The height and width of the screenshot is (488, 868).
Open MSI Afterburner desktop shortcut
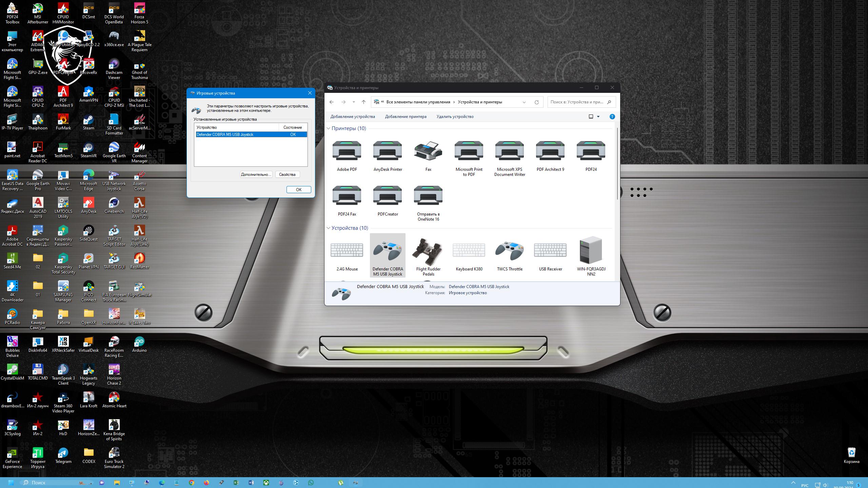click(38, 14)
